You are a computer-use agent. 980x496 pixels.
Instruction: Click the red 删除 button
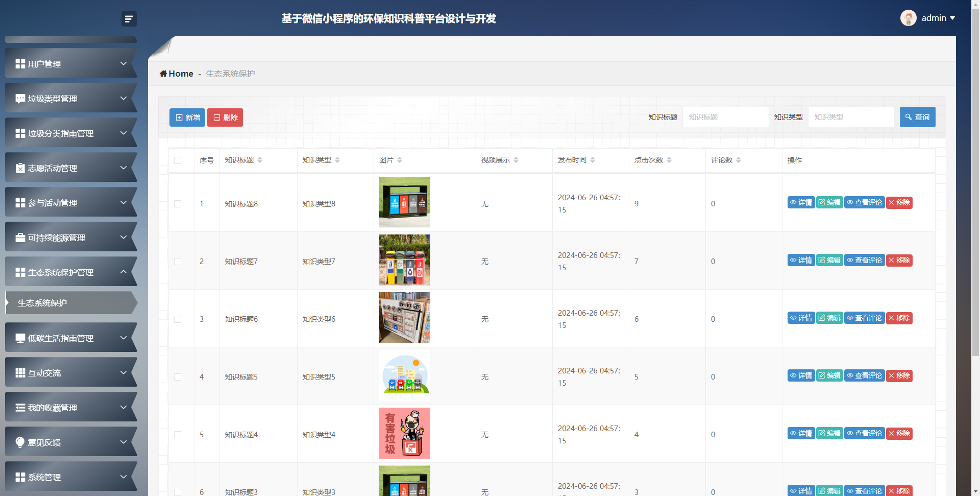click(225, 117)
